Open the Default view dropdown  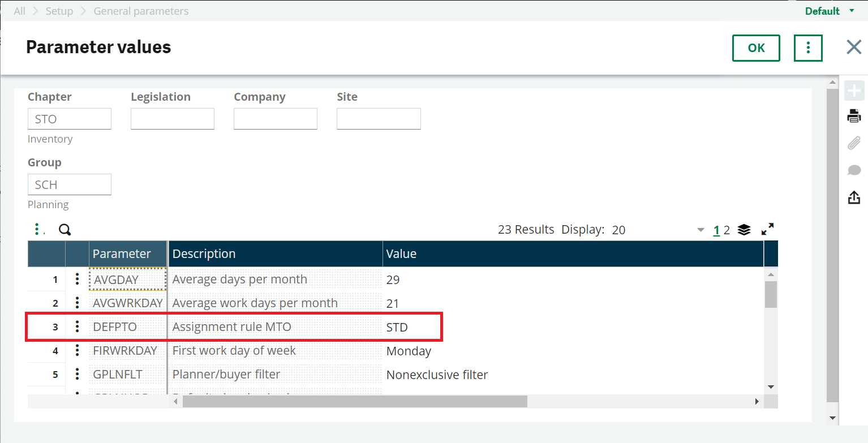click(x=828, y=10)
